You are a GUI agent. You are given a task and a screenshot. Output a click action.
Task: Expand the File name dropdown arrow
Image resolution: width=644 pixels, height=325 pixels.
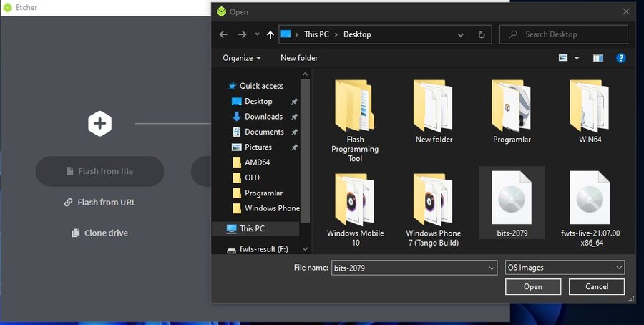click(x=492, y=268)
